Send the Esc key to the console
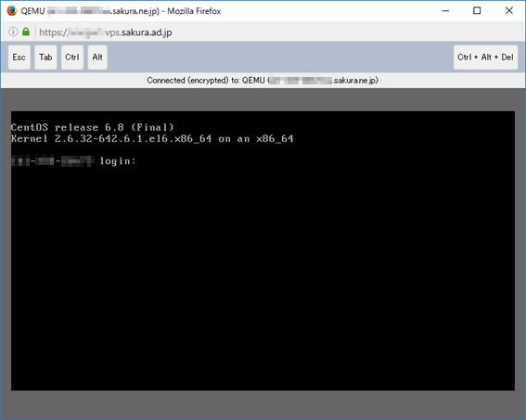526x420 pixels. point(19,57)
